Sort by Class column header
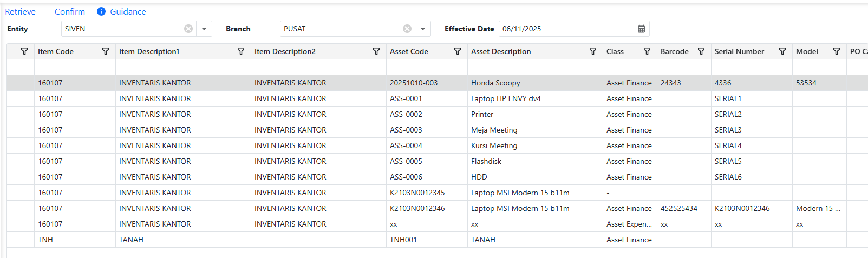The image size is (868, 258). point(615,51)
